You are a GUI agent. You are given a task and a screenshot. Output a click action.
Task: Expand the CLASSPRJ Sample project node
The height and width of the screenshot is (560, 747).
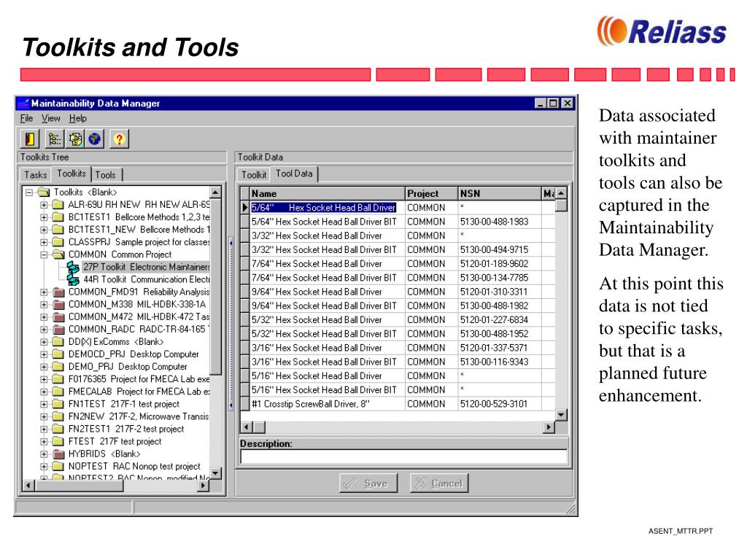44,242
